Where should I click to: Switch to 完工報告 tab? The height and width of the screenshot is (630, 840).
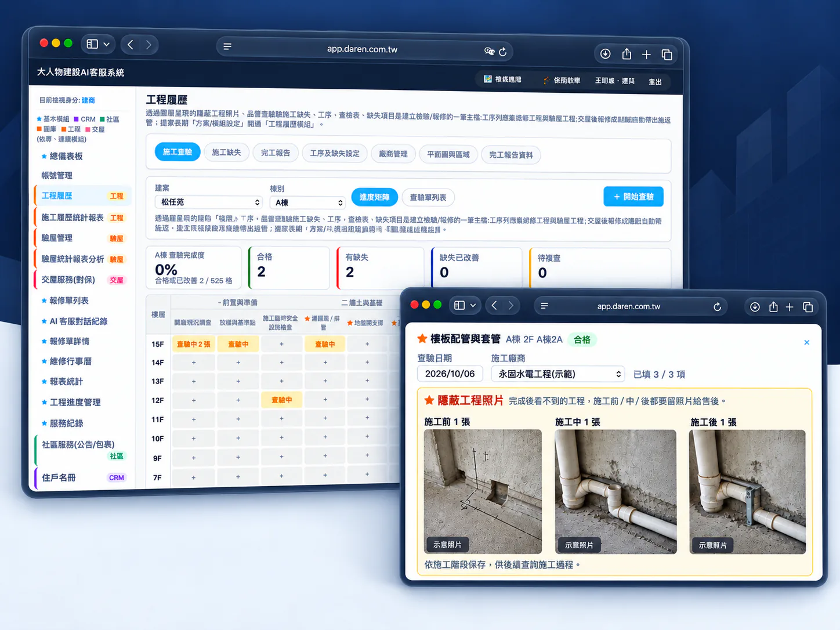[x=276, y=153]
